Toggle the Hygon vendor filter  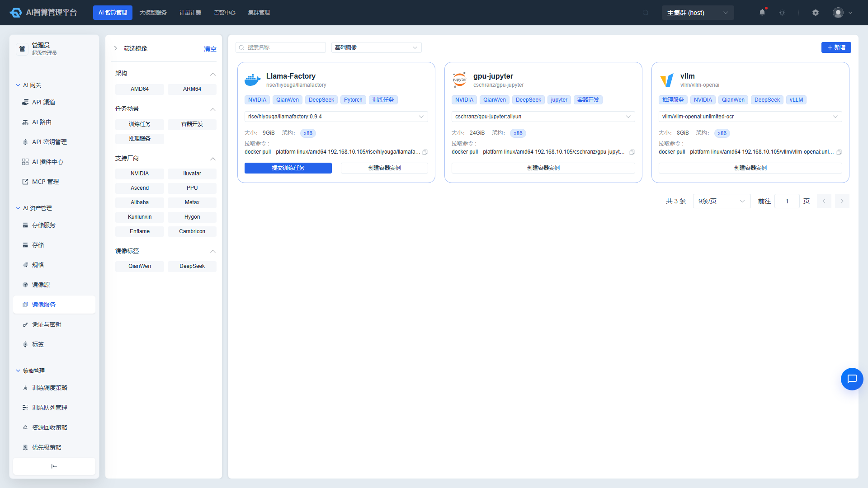192,217
